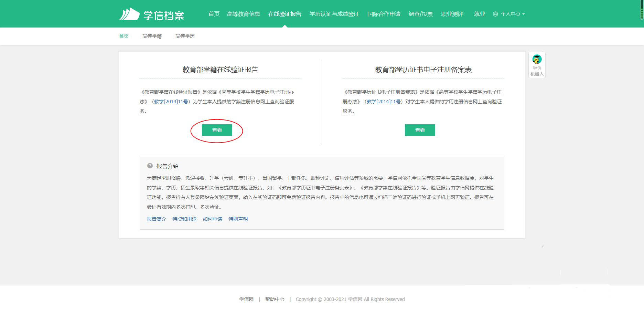Click the 报告介绍 section title

(x=168, y=166)
